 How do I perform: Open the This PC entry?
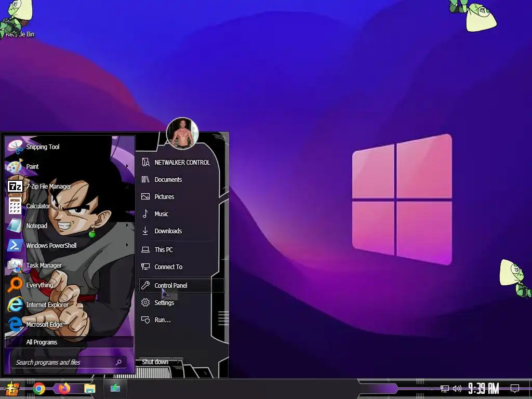[181, 250]
